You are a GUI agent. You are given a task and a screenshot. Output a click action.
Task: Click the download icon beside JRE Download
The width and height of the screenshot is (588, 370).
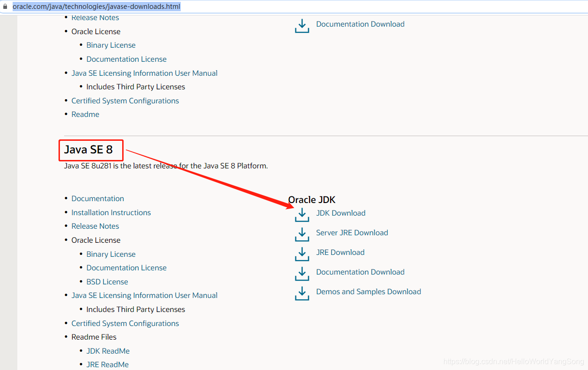point(302,254)
